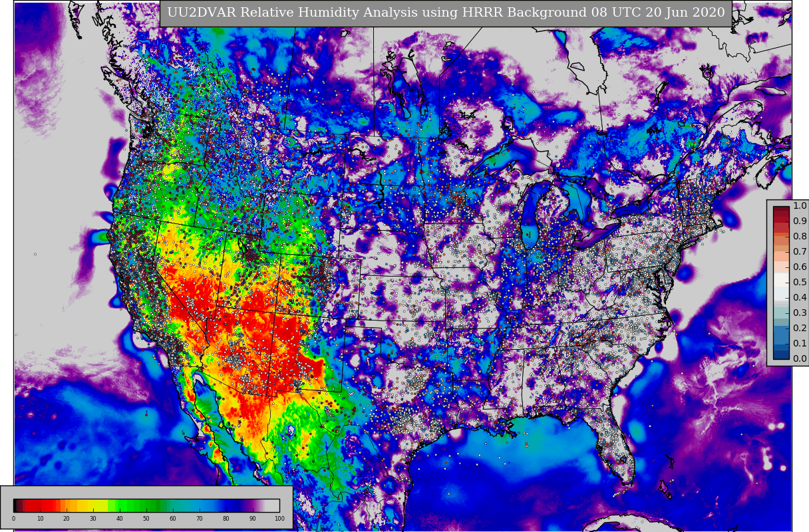Select the "0" tick on humidity colorbar
The image size is (809, 532).
[13, 519]
